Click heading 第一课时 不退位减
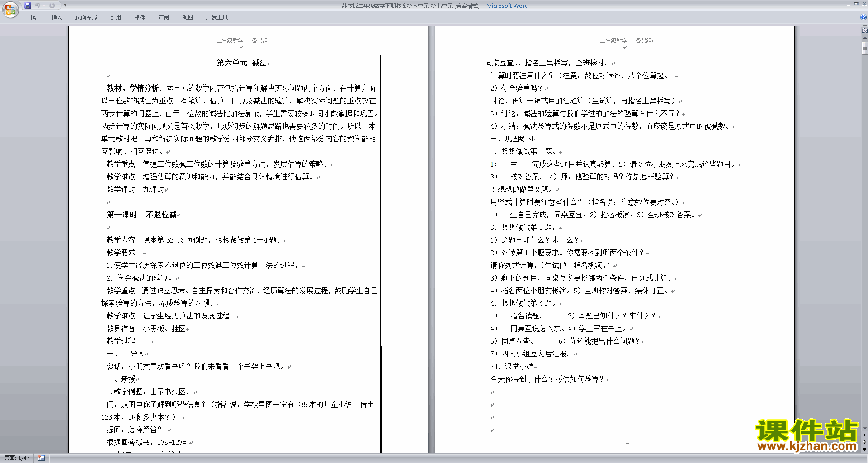868x463 pixels. click(142, 215)
